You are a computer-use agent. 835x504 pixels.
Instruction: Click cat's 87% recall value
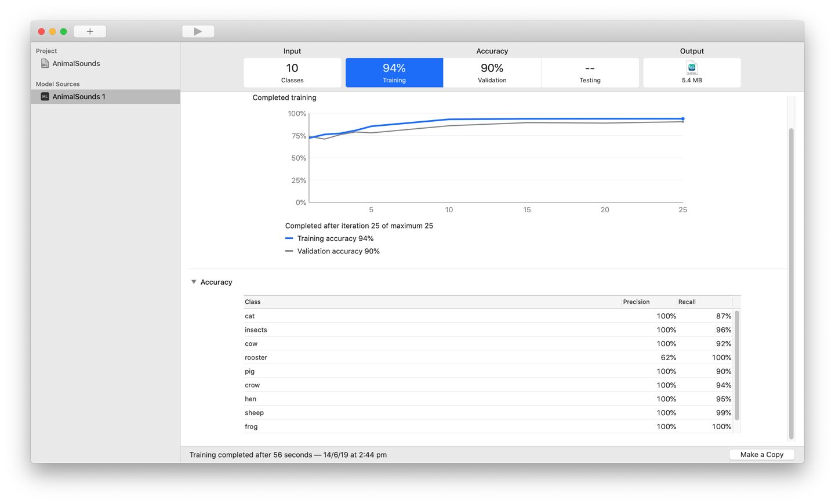click(x=724, y=316)
